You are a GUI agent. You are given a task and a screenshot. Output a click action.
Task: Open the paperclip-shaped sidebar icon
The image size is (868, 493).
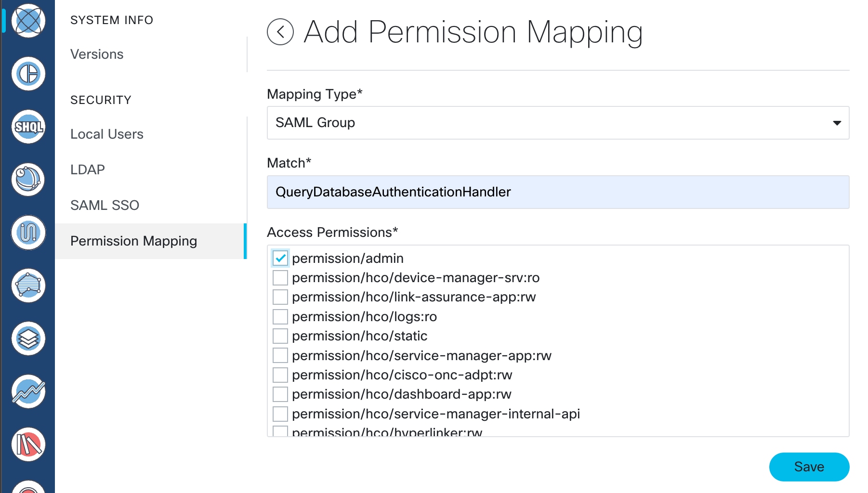pos(28,233)
